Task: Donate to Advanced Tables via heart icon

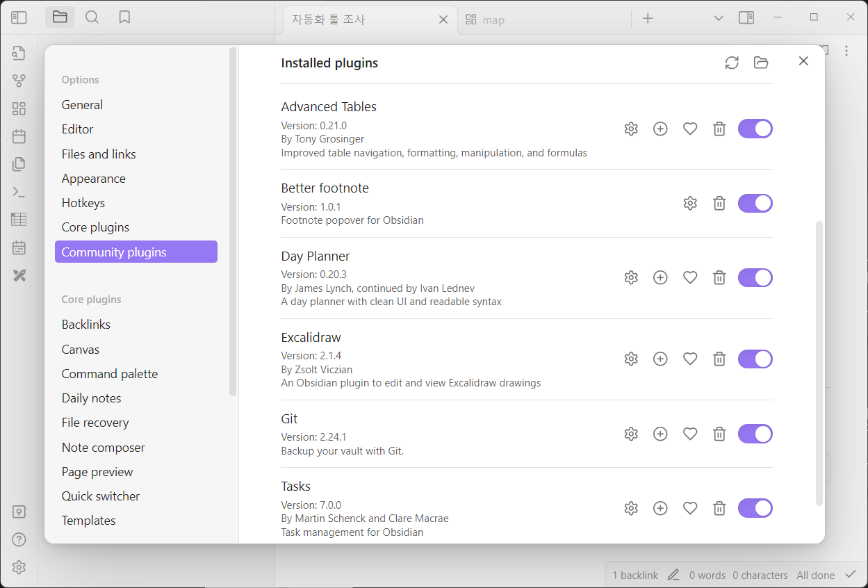Action: (x=690, y=129)
